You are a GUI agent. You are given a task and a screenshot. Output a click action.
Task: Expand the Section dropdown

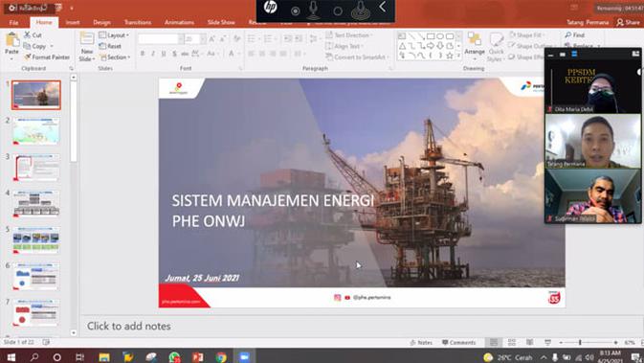point(115,57)
